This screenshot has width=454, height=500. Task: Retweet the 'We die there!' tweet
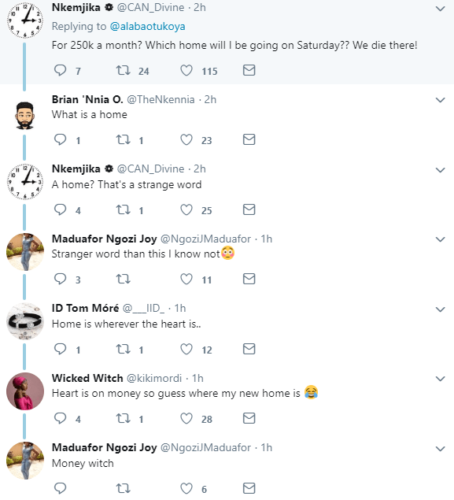123,70
